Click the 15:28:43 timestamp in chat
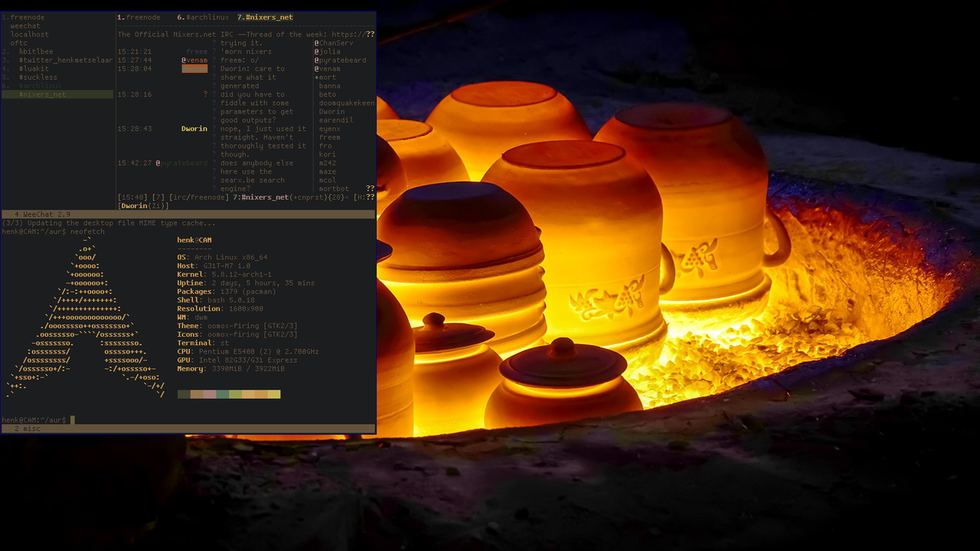Screen dimensions: 980x551 [x=135, y=129]
